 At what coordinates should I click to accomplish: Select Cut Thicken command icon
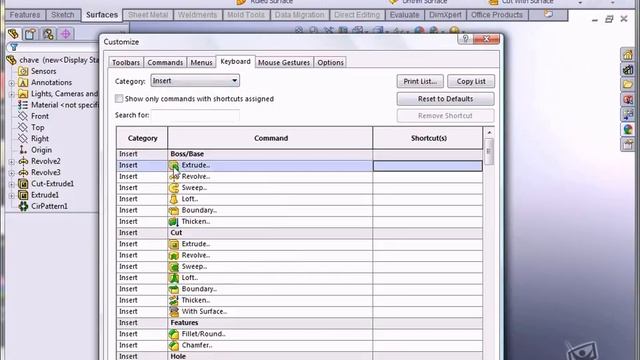[174, 300]
